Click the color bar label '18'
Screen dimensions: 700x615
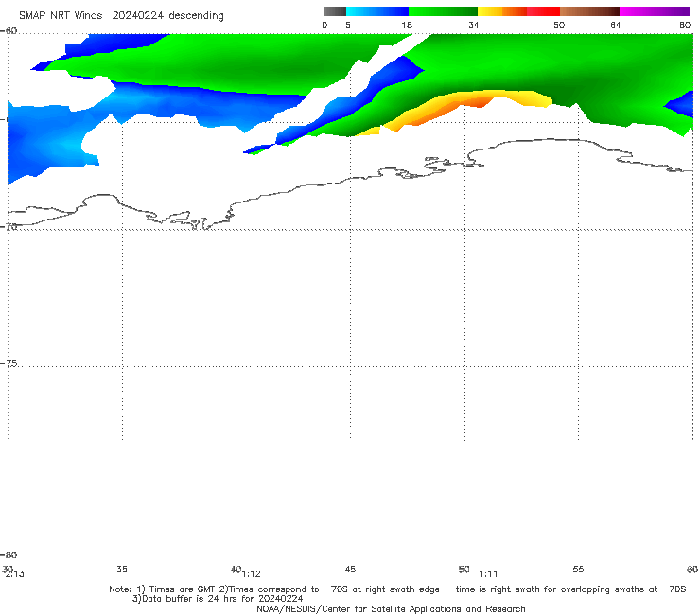tap(407, 25)
